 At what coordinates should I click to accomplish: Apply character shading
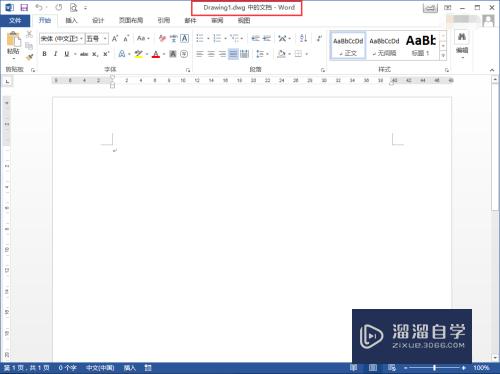173,54
